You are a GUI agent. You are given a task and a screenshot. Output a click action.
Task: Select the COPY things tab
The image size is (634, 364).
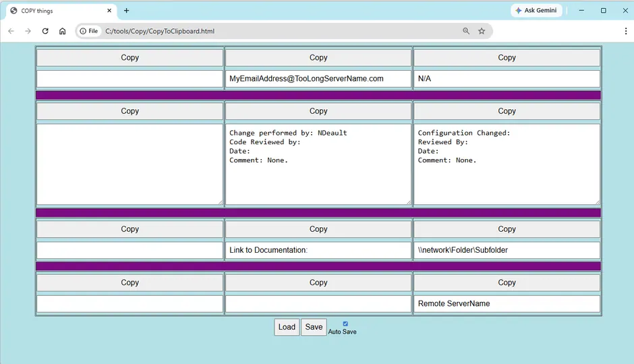[x=61, y=11]
